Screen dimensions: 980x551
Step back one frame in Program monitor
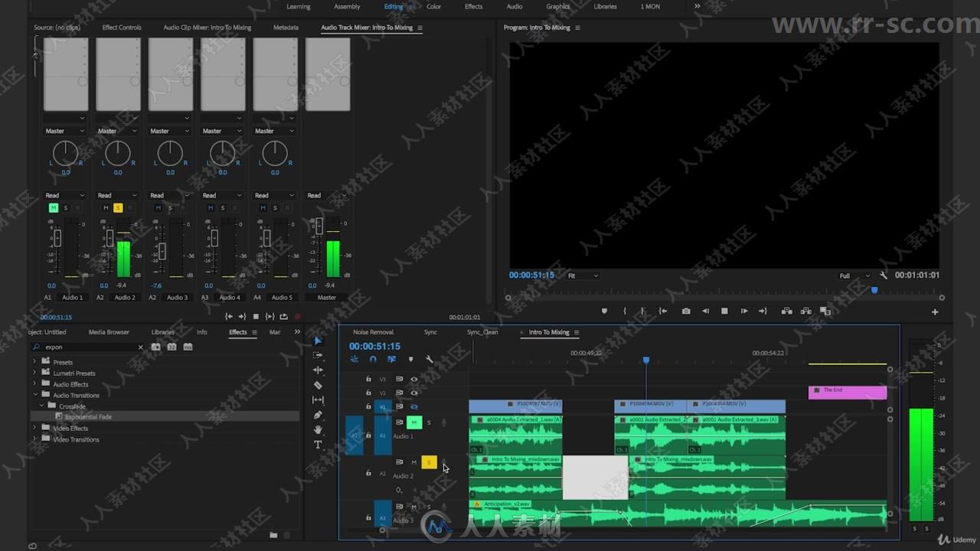pyautogui.click(x=705, y=311)
